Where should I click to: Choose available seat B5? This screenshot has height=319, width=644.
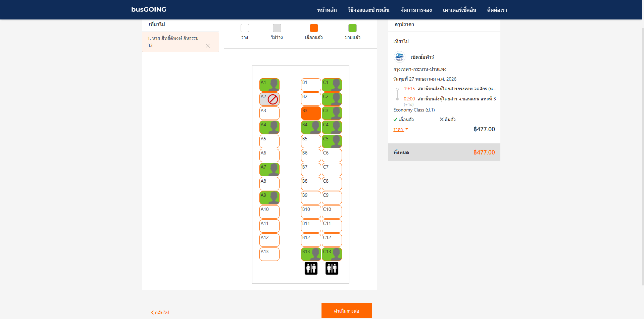(311, 141)
